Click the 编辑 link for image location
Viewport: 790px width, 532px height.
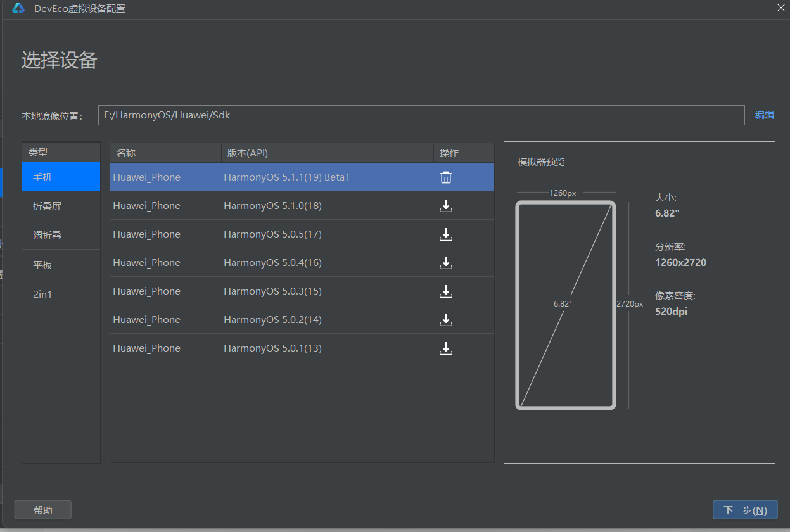tap(764, 115)
